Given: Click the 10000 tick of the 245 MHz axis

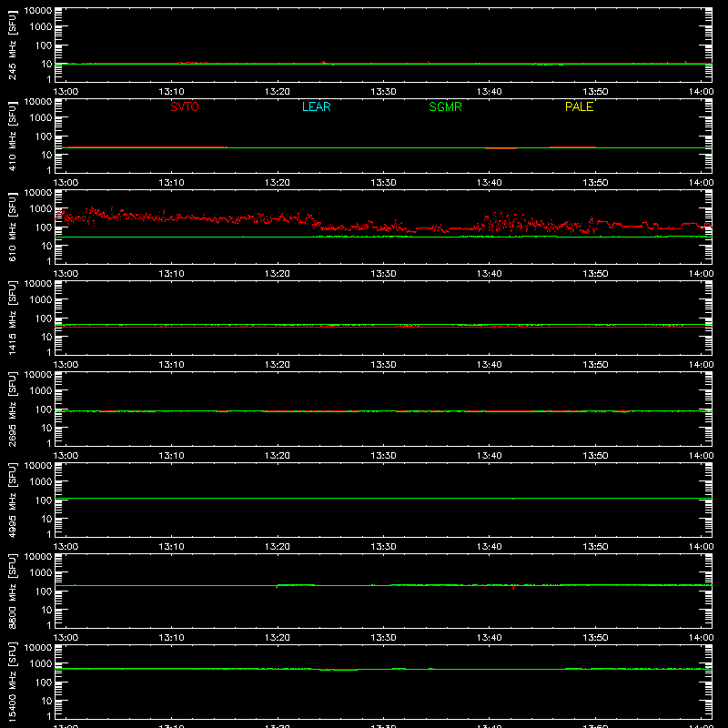Looking at the screenshot, I should point(38,11).
